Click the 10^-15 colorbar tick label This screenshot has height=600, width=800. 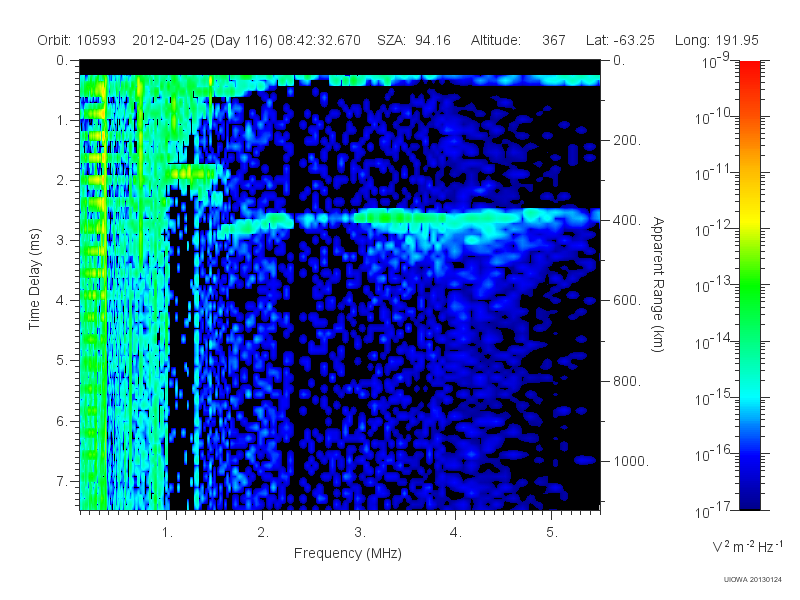(x=713, y=397)
